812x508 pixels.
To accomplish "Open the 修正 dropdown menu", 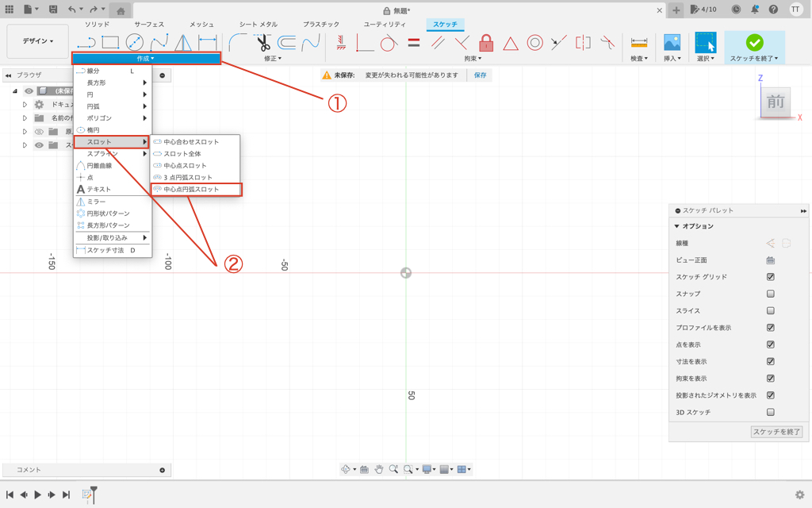I will (x=273, y=59).
